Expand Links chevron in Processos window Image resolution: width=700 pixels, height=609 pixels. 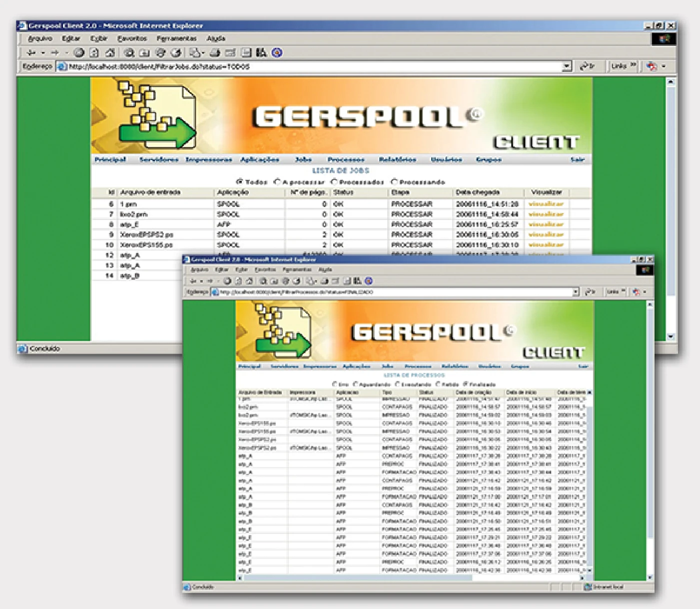(x=623, y=291)
